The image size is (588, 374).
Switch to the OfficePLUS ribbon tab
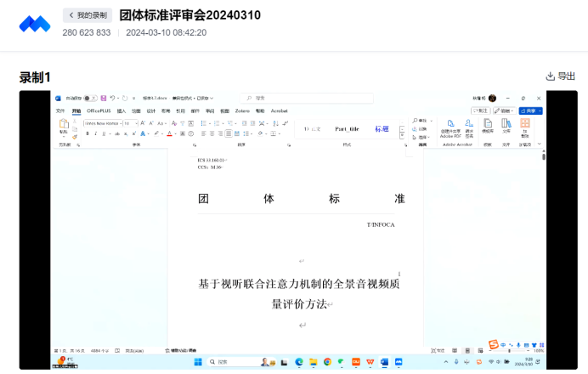pos(99,110)
